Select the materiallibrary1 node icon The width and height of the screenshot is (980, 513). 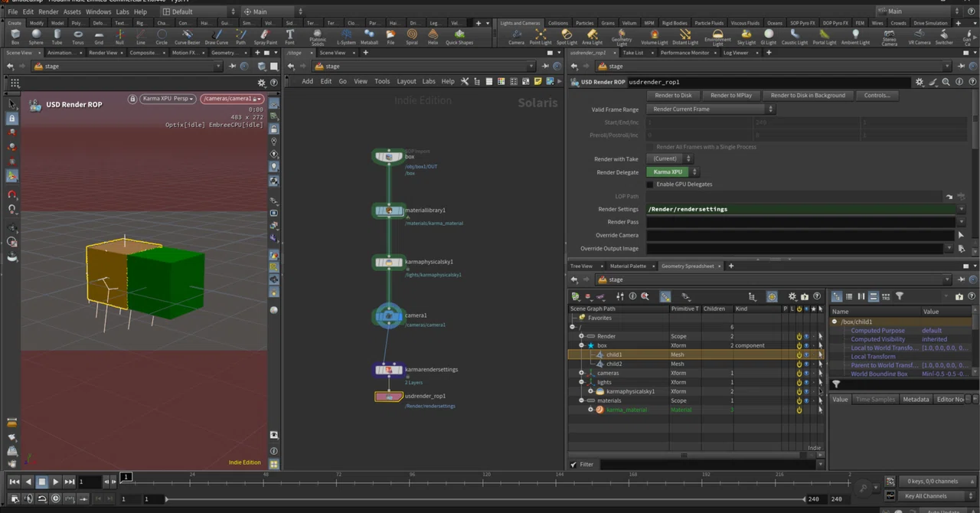389,211
